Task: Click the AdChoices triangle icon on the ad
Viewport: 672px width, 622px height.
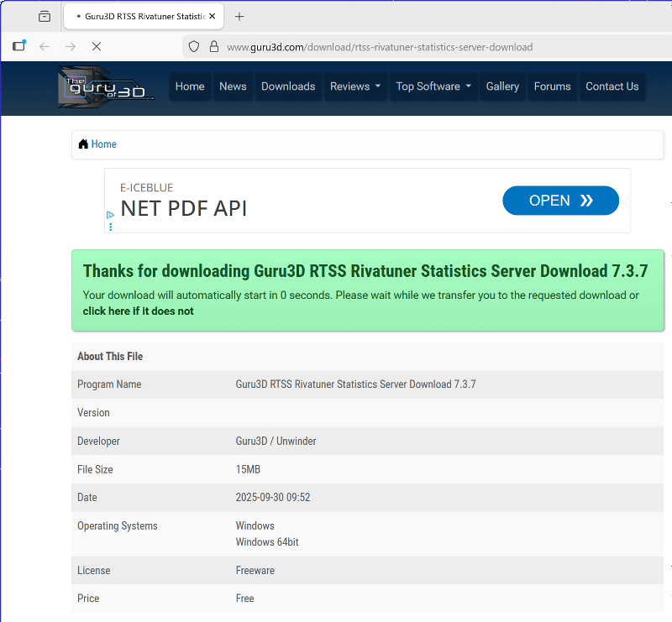Action: point(110,215)
